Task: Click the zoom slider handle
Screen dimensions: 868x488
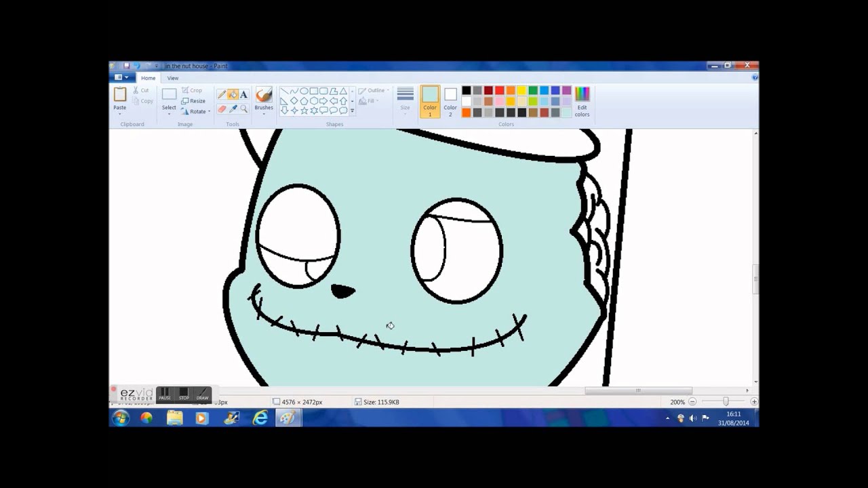Action: click(726, 402)
